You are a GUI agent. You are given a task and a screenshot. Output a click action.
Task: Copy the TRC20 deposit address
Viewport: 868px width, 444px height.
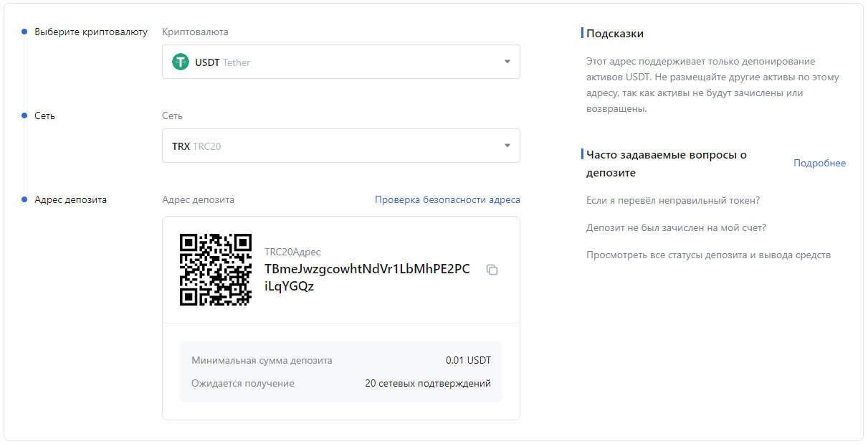[492, 270]
